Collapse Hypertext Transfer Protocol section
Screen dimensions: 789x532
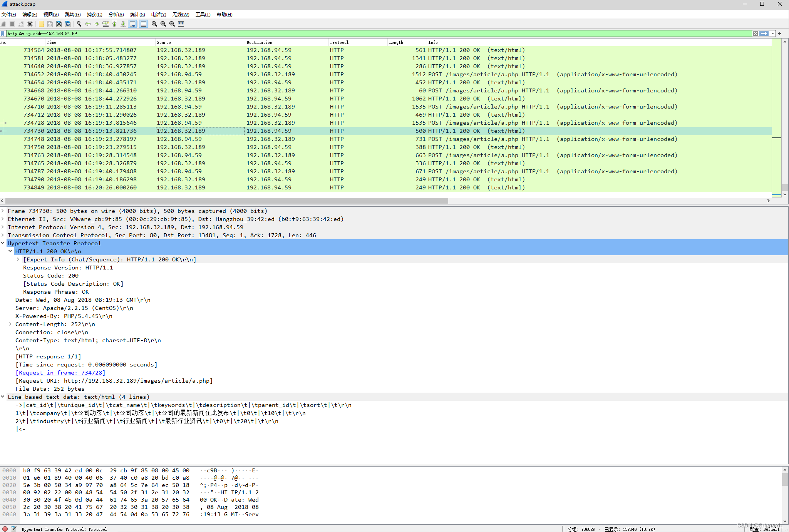3,243
